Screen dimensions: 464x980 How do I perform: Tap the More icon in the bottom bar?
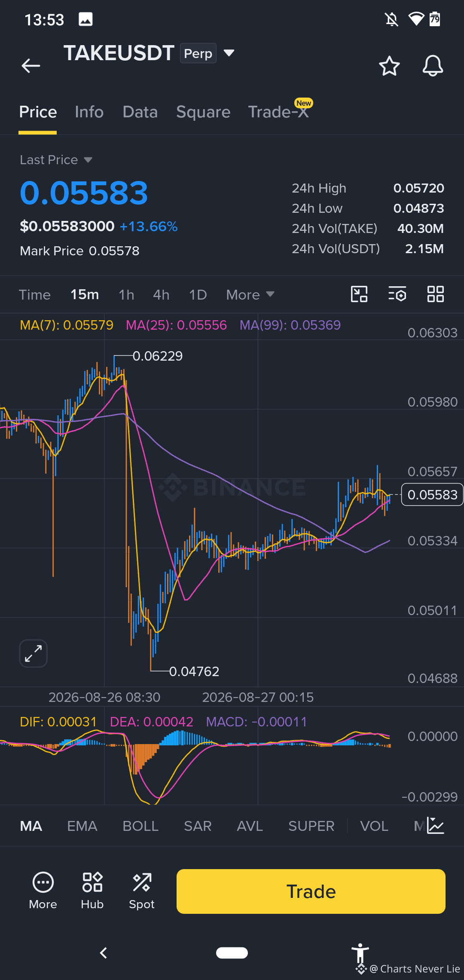(43, 891)
